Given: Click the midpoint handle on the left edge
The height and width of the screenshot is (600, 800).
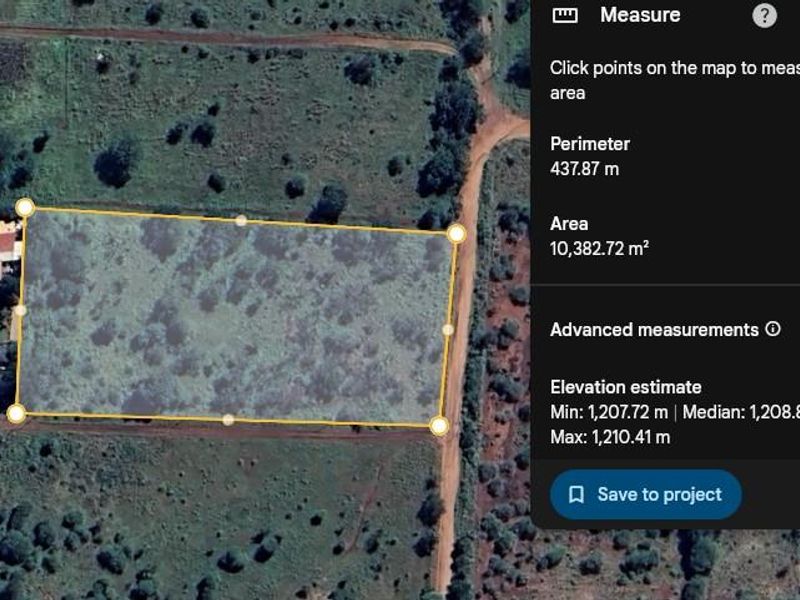Looking at the screenshot, I should [19, 312].
